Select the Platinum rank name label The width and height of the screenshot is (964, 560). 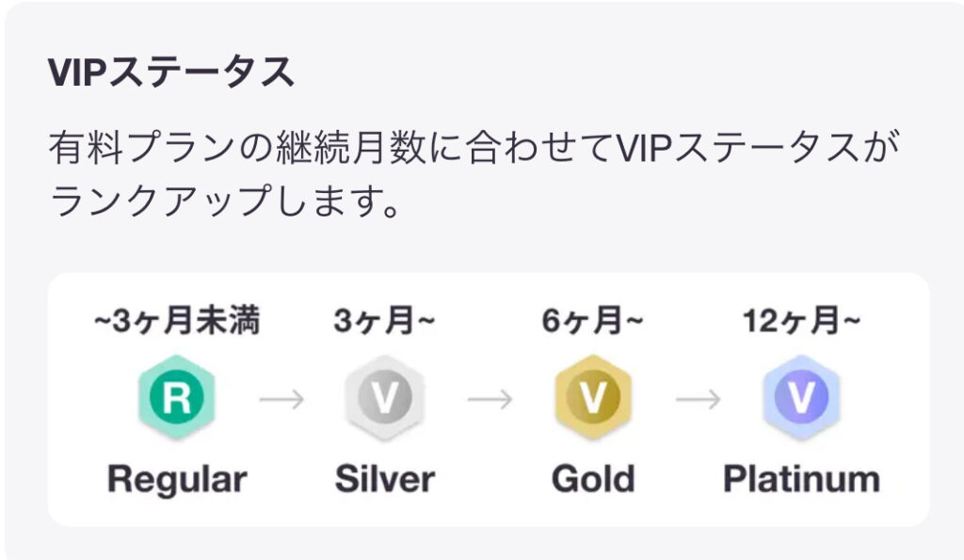pos(802,479)
